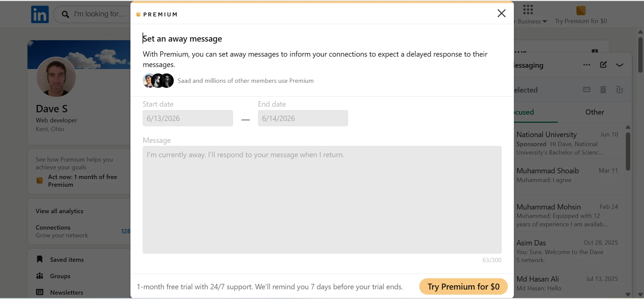This screenshot has height=299, width=644.
Task: Click the mark as unread envelope icon
Action: click(587, 89)
